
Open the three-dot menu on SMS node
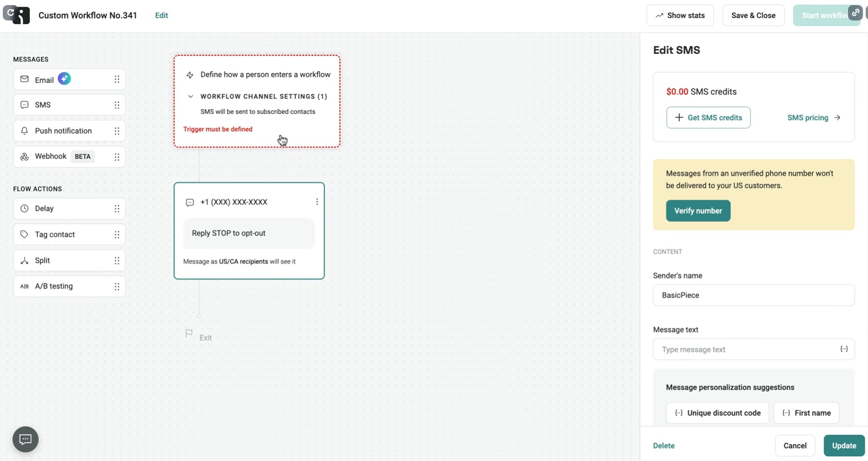click(317, 202)
